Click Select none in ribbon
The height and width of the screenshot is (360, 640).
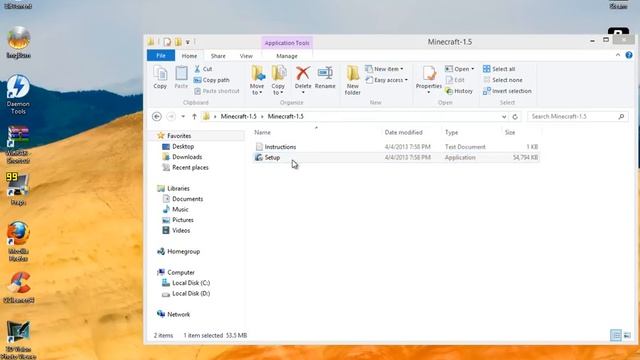tap(502, 80)
